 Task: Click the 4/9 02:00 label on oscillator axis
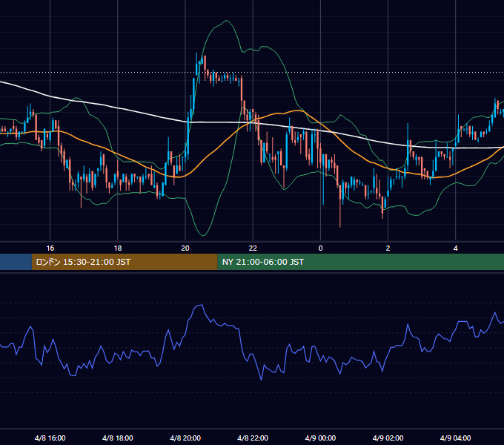(x=388, y=438)
